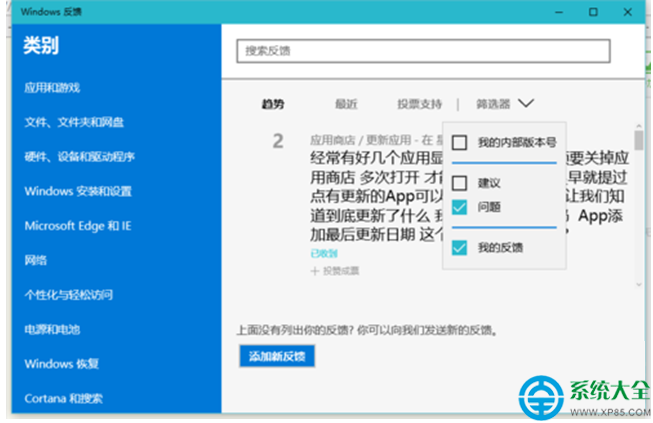Open the 网络 category
This screenshot has height=423, width=653.
point(35,260)
